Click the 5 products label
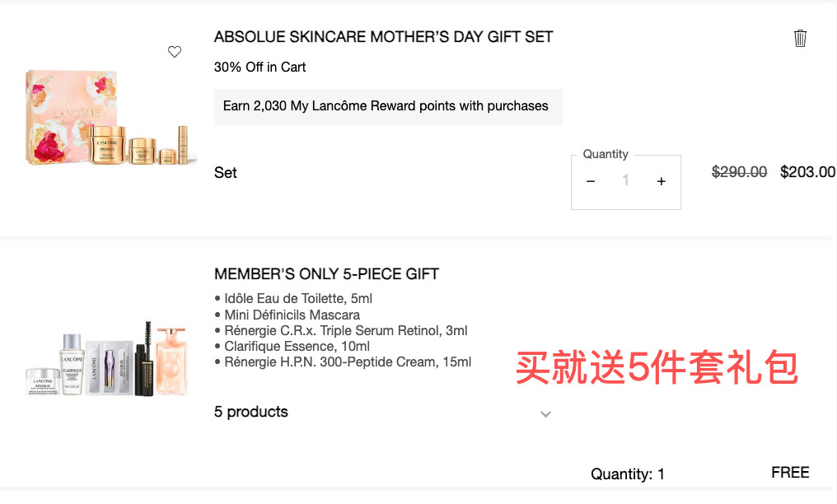 pyautogui.click(x=251, y=412)
